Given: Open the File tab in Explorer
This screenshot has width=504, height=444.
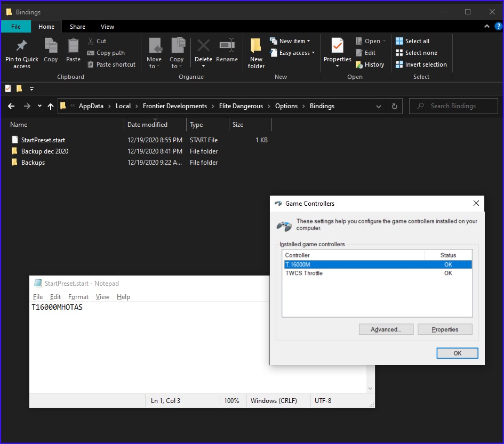Looking at the screenshot, I should point(16,27).
